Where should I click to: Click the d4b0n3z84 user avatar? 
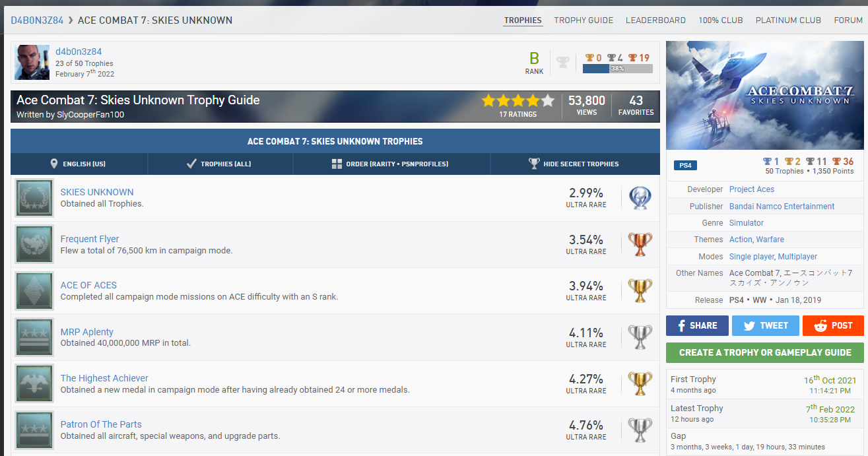click(32, 63)
